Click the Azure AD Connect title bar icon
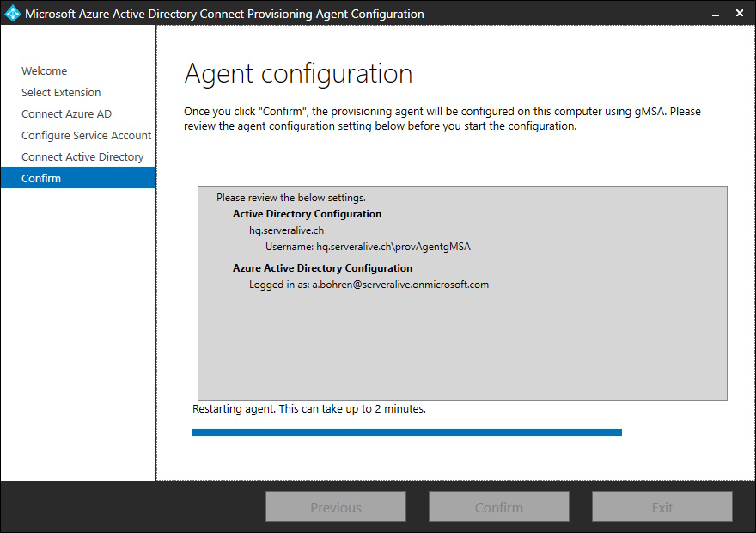This screenshot has height=533, width=756. (12, 14)
